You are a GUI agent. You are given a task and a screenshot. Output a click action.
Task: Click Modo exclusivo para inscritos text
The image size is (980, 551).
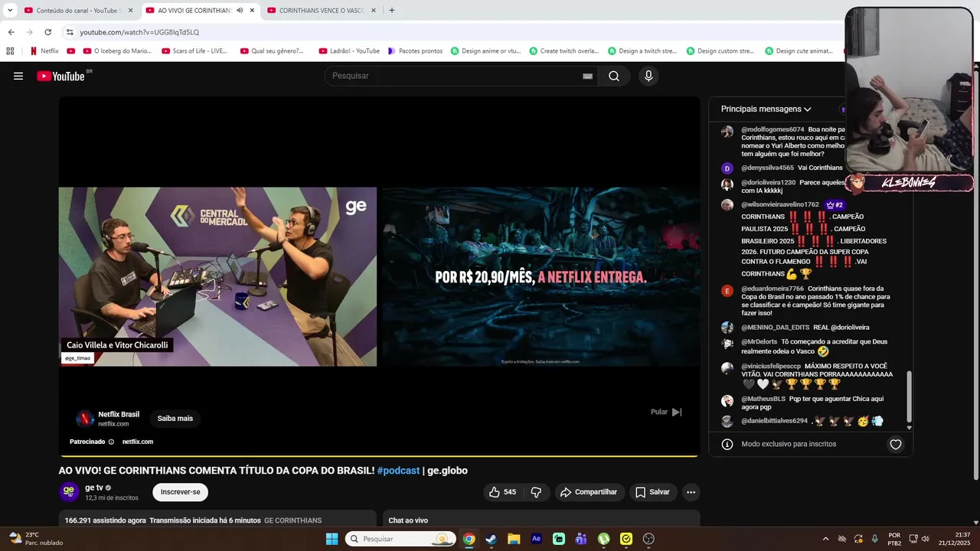[x=789, y=444]
